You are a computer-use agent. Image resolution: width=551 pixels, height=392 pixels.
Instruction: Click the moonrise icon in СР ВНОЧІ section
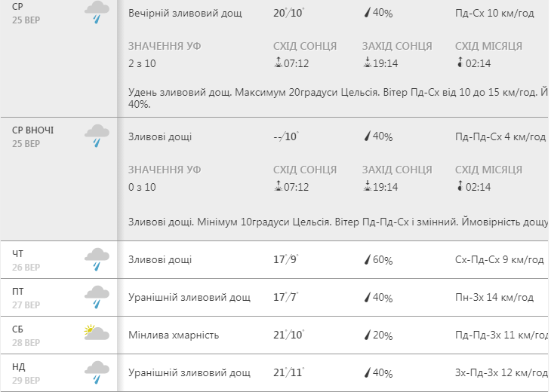[460, 186]
